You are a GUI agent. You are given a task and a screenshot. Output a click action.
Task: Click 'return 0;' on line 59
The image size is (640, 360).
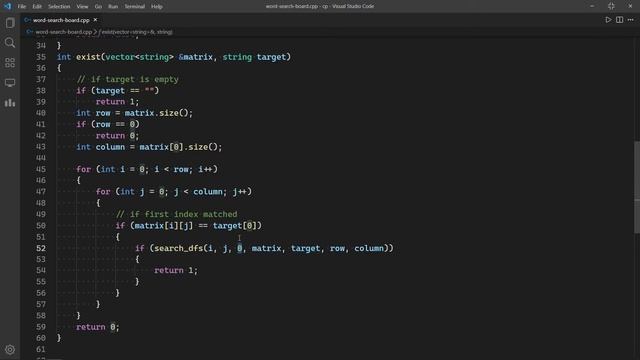[98, 327]
